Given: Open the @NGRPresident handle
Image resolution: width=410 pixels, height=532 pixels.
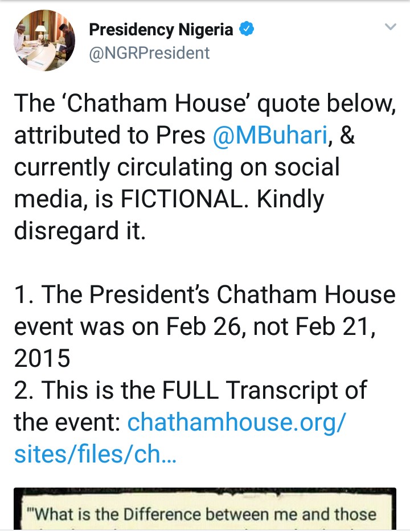Looking at the screenshot, I should coord(150,53).
